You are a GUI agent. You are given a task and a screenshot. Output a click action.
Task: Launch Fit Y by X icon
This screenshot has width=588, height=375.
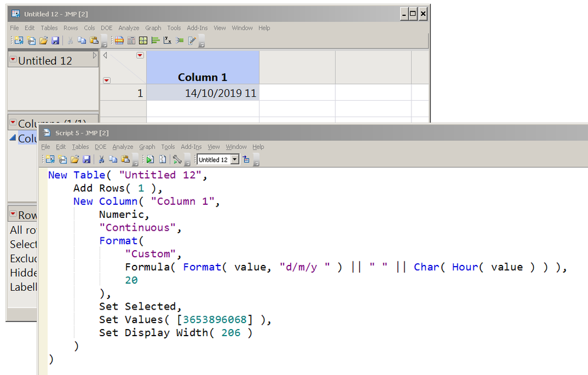(167, 41)
